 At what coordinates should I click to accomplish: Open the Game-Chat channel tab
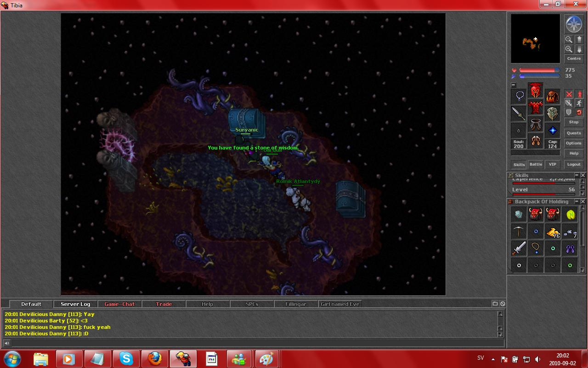click(x=119, y=304)
